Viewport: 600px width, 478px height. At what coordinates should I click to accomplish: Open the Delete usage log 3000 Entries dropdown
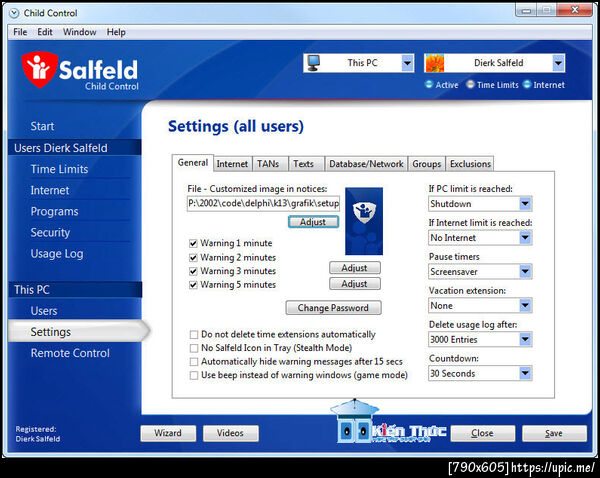point(525,339)
